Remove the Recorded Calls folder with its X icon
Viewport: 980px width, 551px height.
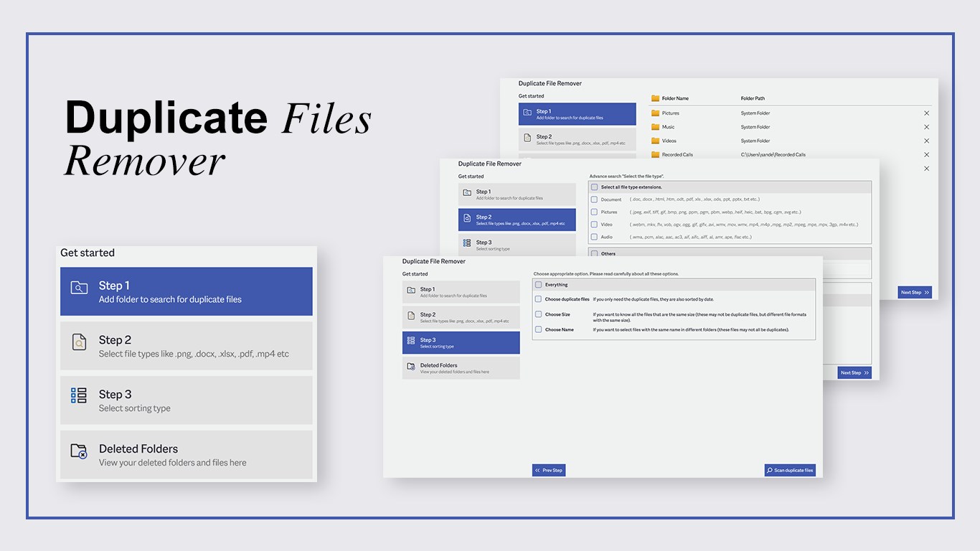point(926,154)
